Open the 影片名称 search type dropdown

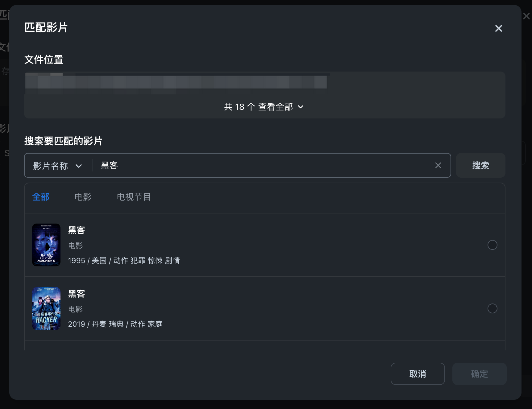tap(58, 166)
